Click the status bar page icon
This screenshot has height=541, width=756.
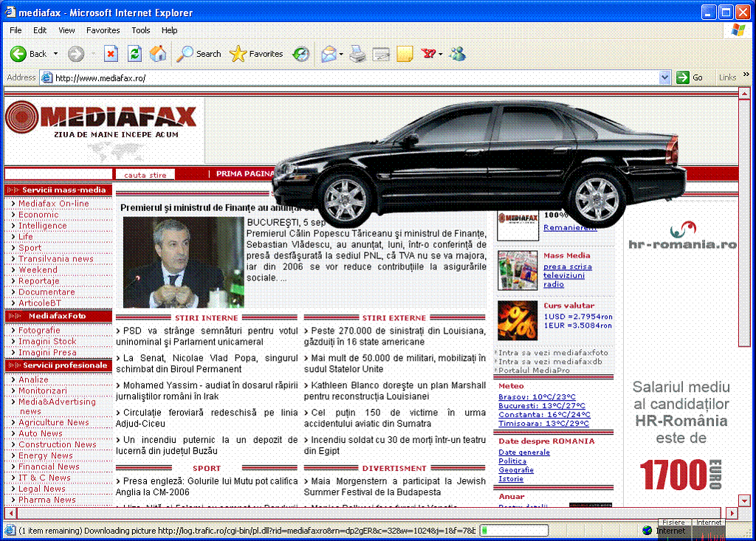click(10, 531)
